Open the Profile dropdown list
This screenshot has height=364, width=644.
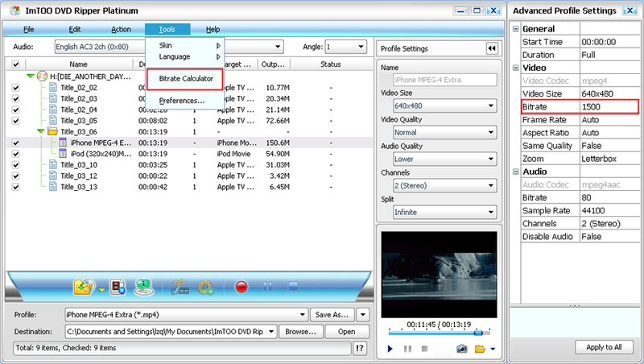tap(303, 315)
